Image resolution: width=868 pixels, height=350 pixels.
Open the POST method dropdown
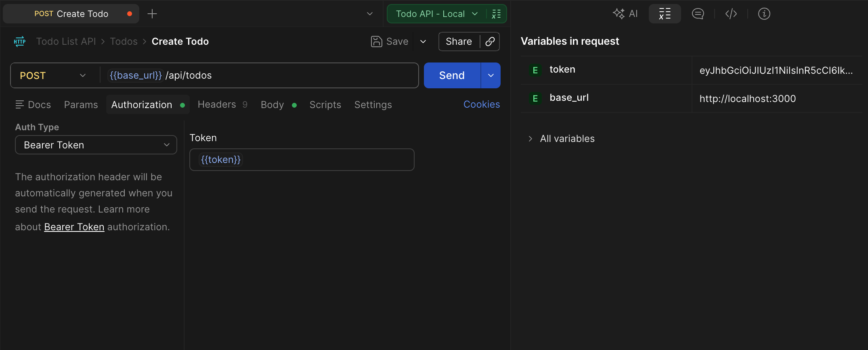click(x=53, y=75)
